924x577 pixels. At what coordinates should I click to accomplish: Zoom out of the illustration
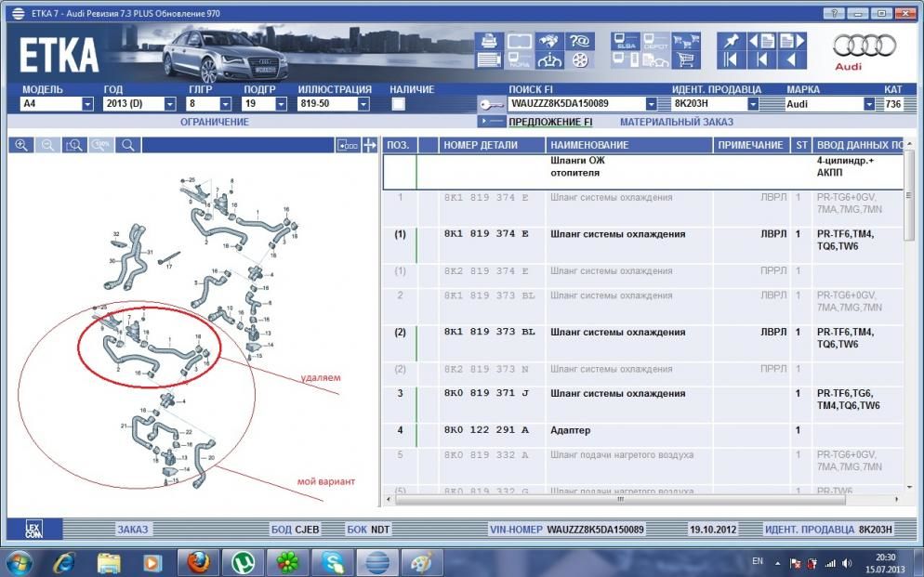(x=47, y=145)
